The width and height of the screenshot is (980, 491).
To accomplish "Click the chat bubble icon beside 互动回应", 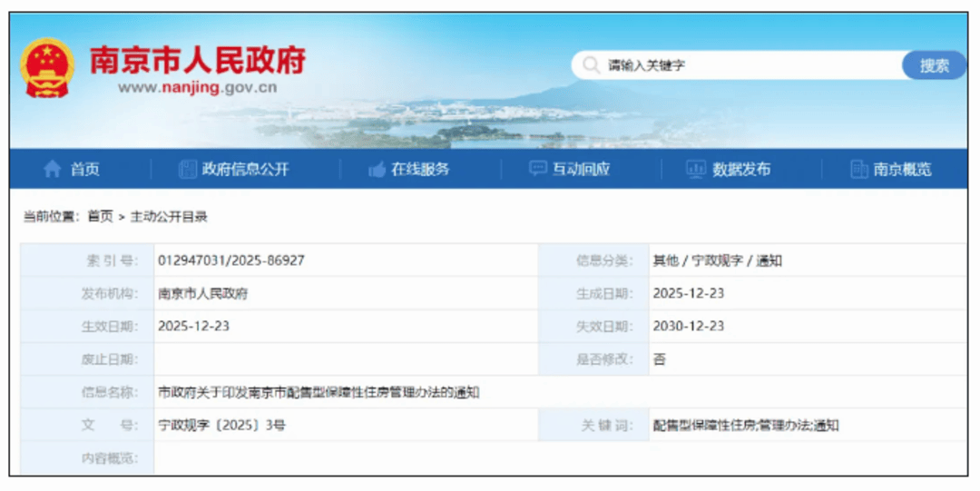I will [538, 169].
